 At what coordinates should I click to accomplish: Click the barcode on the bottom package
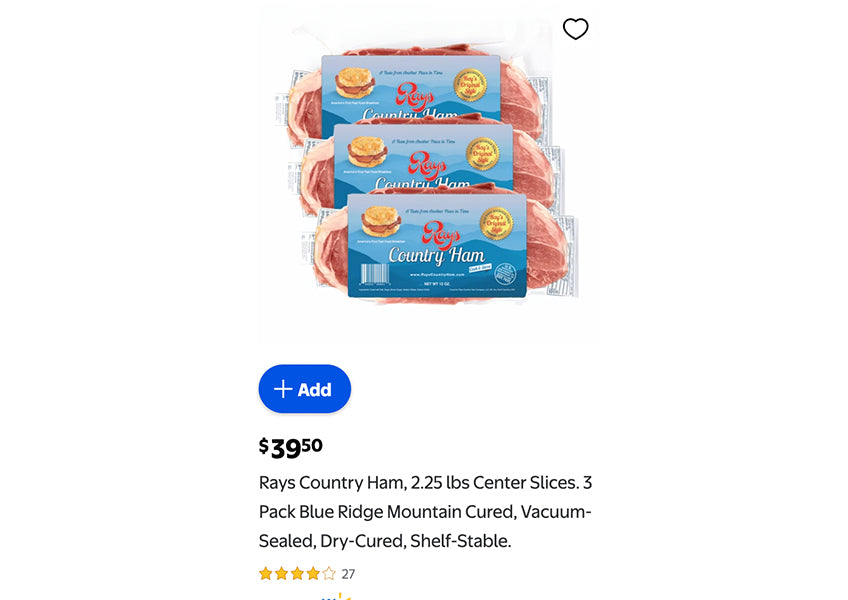coord(375,274)
